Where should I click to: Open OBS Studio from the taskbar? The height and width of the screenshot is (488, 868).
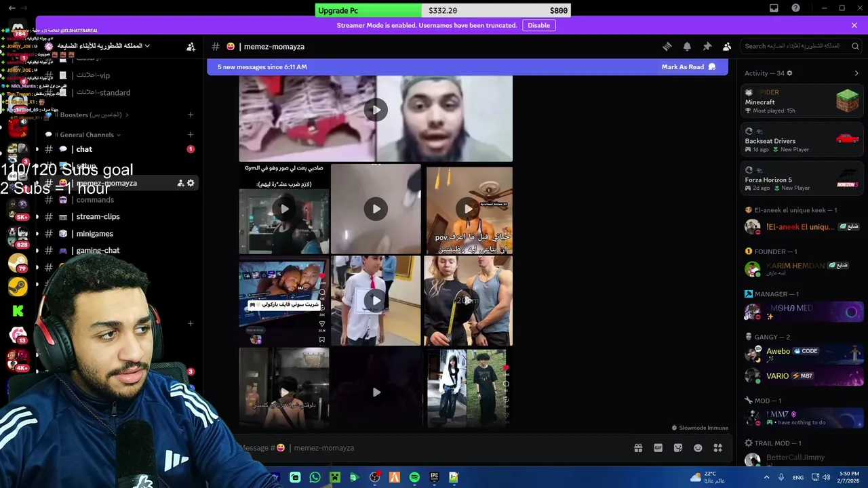[x=374, y=477]
